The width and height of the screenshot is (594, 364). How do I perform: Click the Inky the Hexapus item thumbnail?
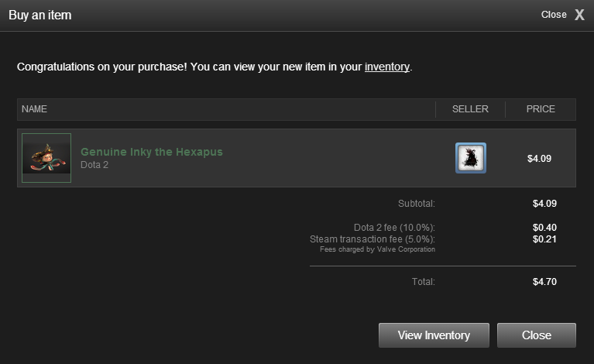pos(46,158)
